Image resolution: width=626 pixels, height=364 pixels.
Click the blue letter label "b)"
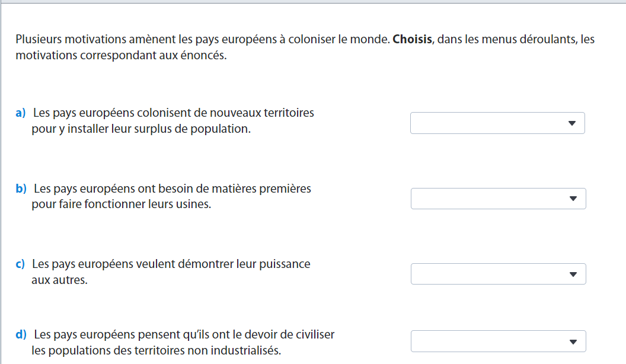(x=21, y=189)
